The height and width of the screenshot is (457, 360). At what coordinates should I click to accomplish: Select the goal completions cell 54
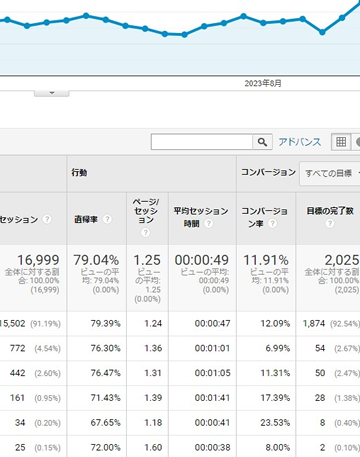(320, 348)
